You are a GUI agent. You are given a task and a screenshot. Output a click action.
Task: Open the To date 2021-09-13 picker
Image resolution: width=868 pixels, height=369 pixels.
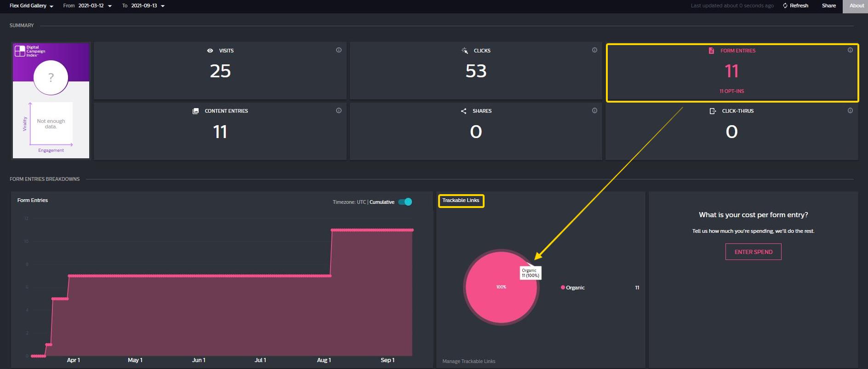(148, 6)
